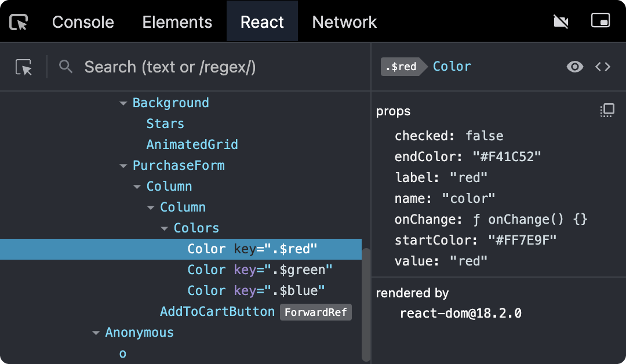The image size is (626, 364).
Task: Click the select component cursor icon beside search
Action: (x=24, y=67)
